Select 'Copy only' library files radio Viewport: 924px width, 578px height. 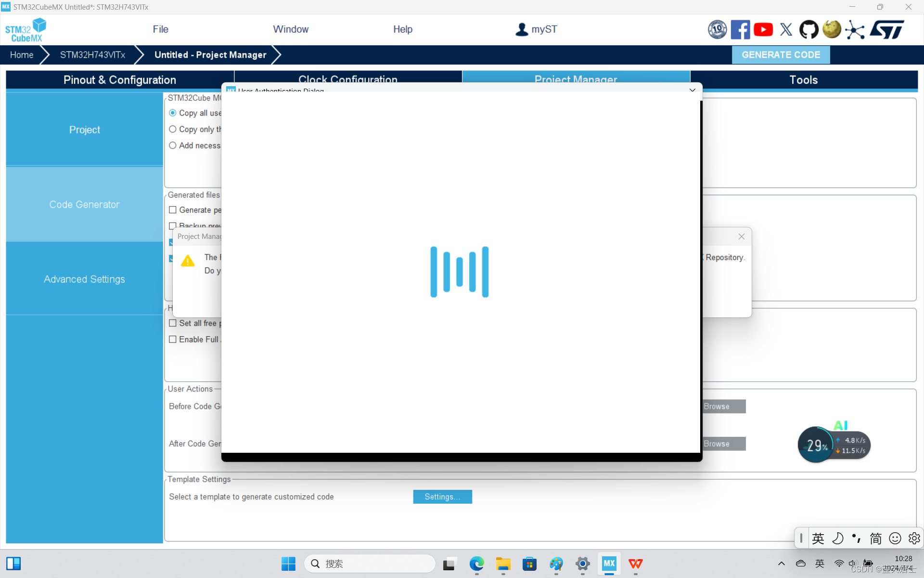[x=173, y=129]
